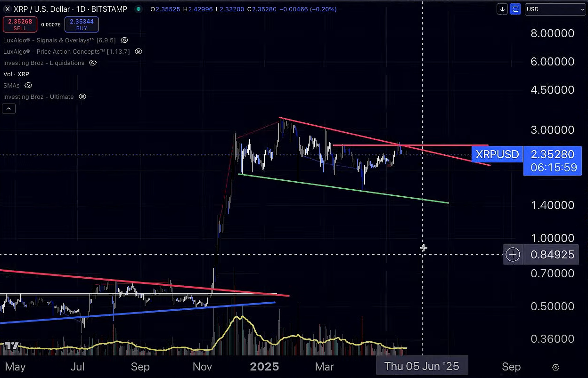588x378 pixels.
Task: Select LuxAlgo Signals & Overlays indicator name
Action: [x=60, y=40]
